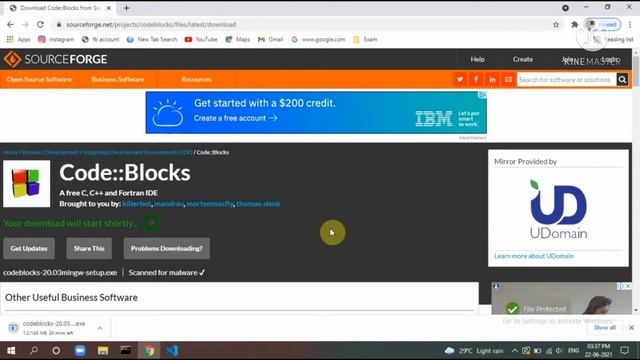
Task: Close the downloads bar
Action: (631, 327)
